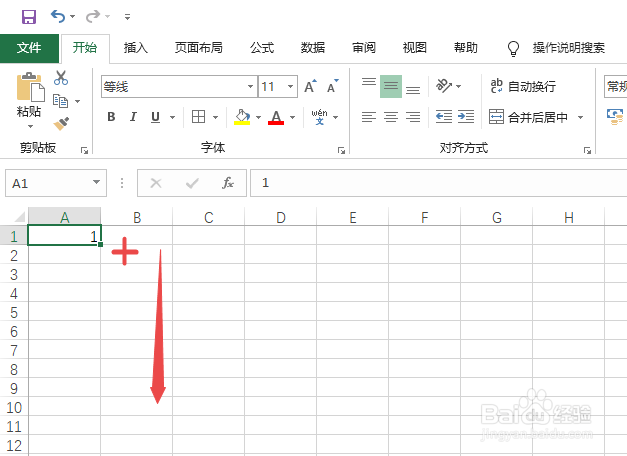Open the 页面布局 tab
The height and width of the screenshot is (456, 627).
[199, 48]
